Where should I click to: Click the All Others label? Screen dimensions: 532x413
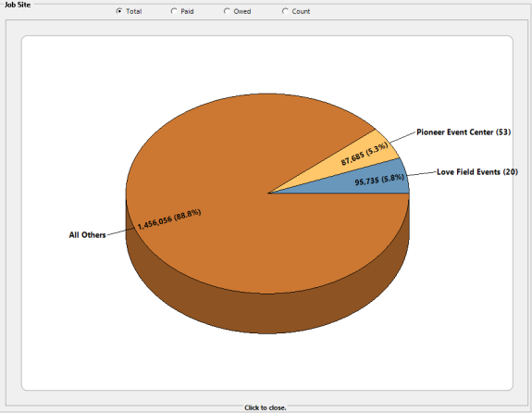(88, 234)
